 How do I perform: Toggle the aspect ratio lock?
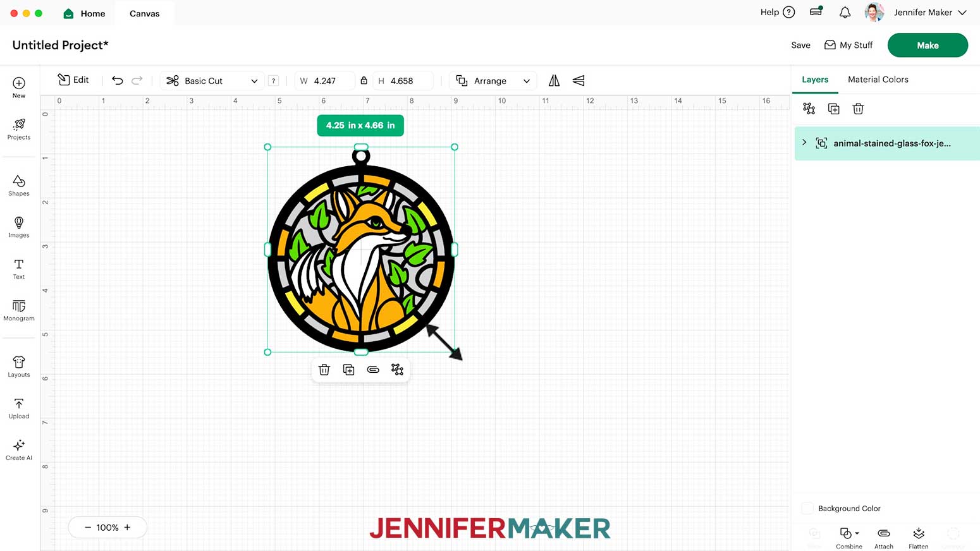(x=364, y=80)
